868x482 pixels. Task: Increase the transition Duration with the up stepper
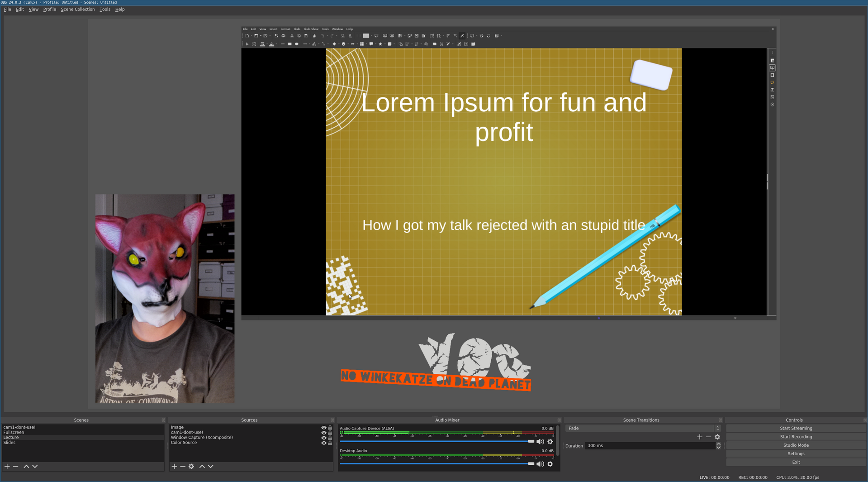tap(718, 444)
